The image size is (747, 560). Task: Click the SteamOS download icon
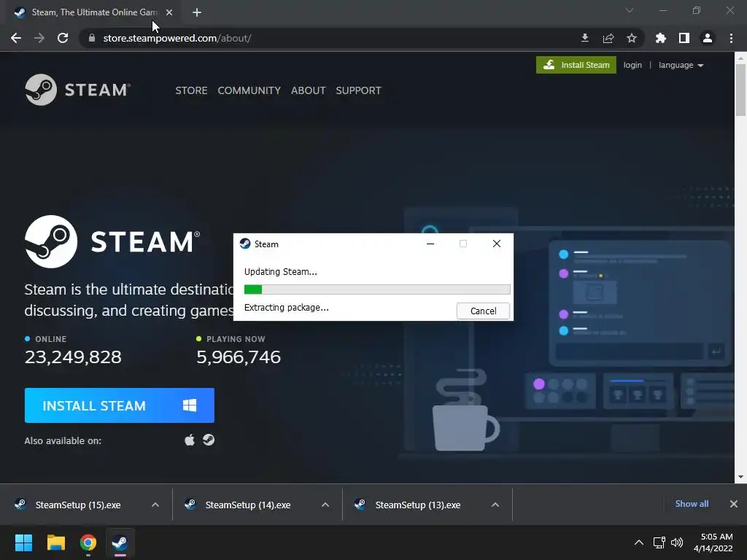[x=209, y=440]
